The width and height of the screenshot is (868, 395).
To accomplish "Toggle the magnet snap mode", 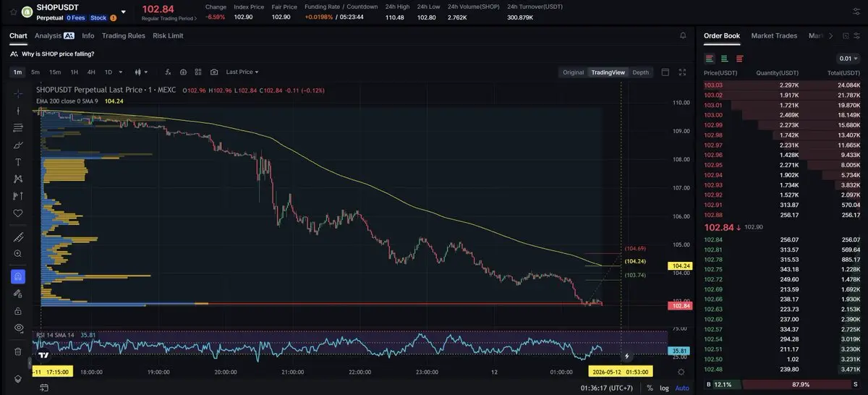I will pos(18,276).
